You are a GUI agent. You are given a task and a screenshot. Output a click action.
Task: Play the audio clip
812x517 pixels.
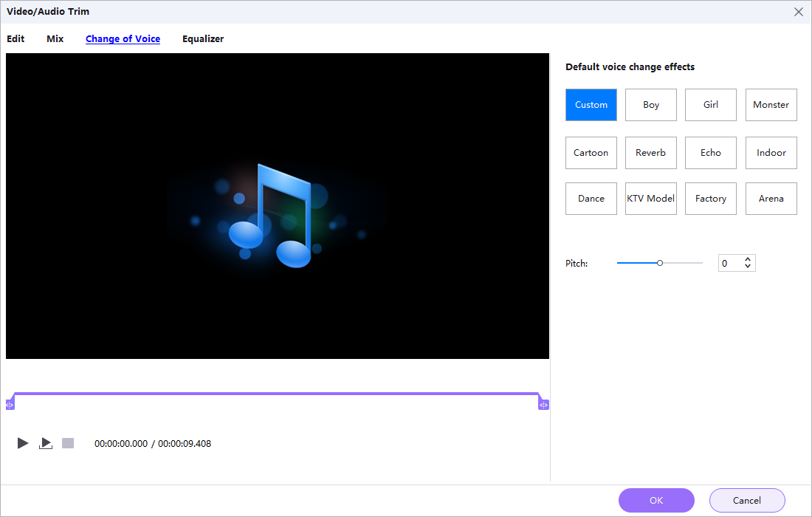[x=23, y=443]
